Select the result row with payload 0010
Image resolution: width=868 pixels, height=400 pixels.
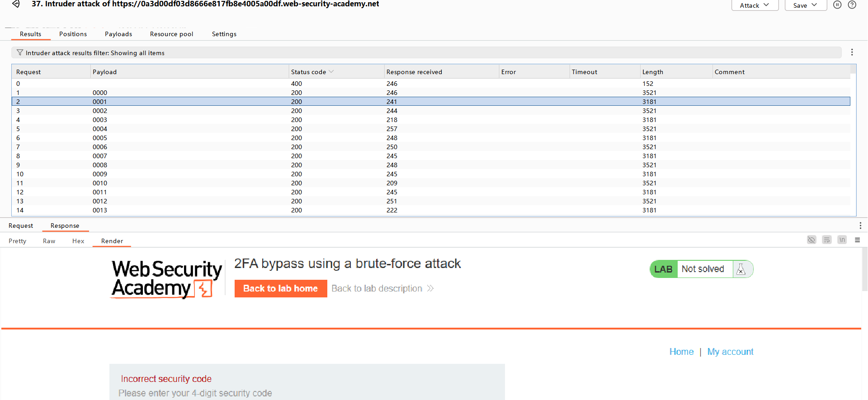[x=100, y=183]
